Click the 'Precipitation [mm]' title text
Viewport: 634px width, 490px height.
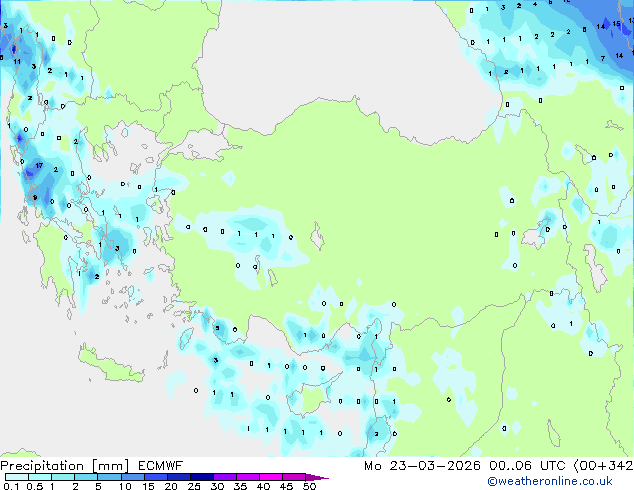click(65, 466)
